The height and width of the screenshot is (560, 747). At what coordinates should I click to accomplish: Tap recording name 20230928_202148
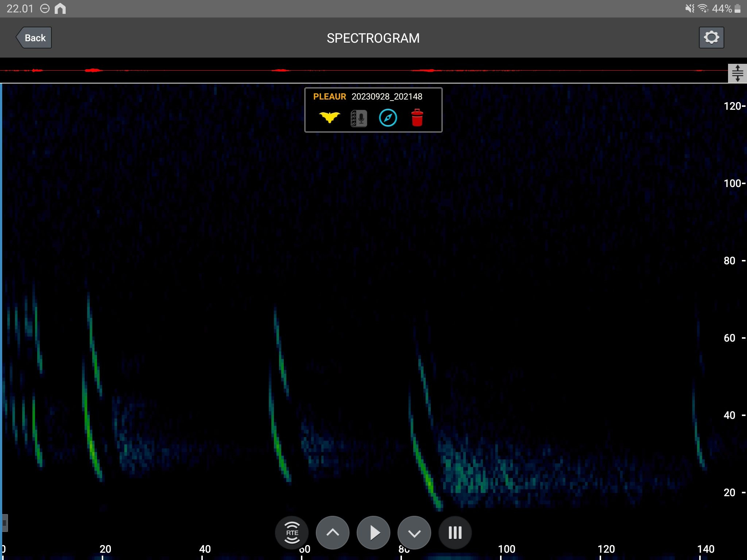387,97
